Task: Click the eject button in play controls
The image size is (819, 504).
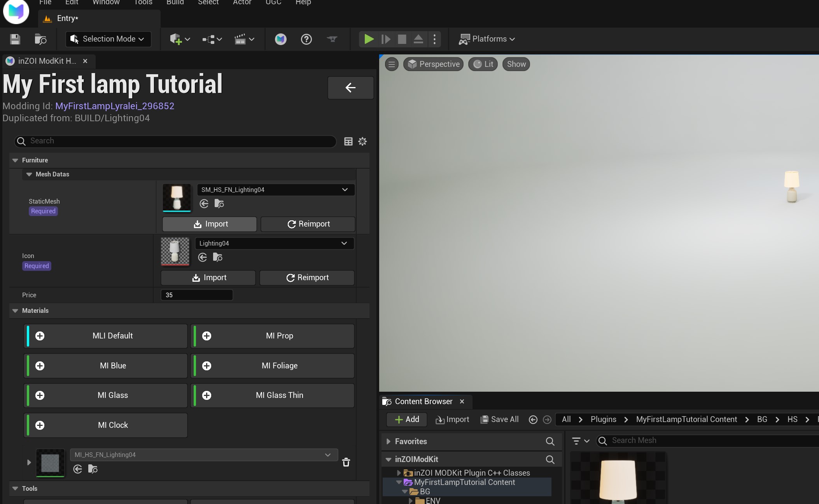Action: click(418, 39)
